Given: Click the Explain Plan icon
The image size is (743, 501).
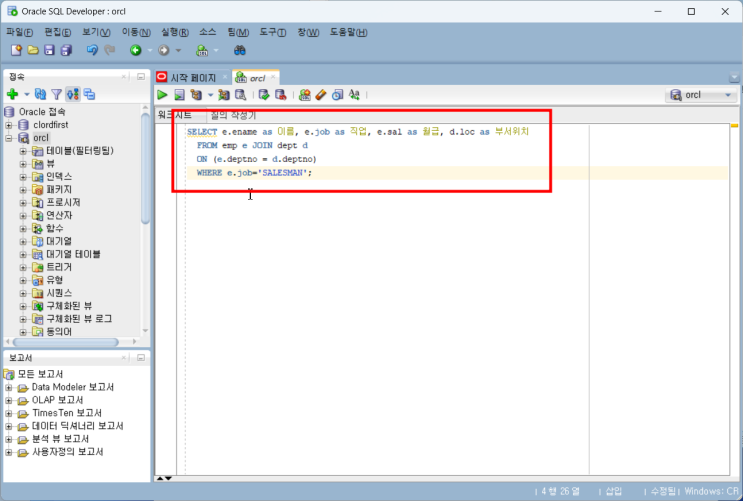Looking at the screenshot, I should [196, 95].
